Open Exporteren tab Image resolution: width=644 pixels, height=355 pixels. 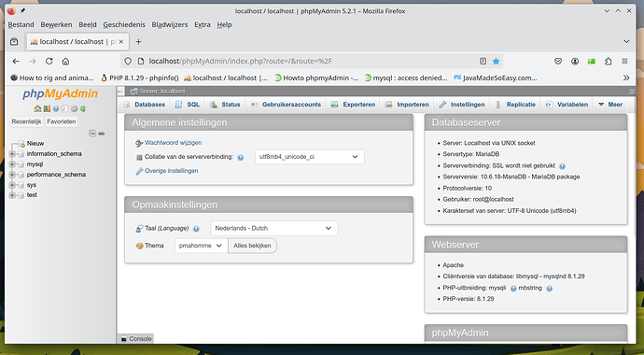click(x=353, y=105)
